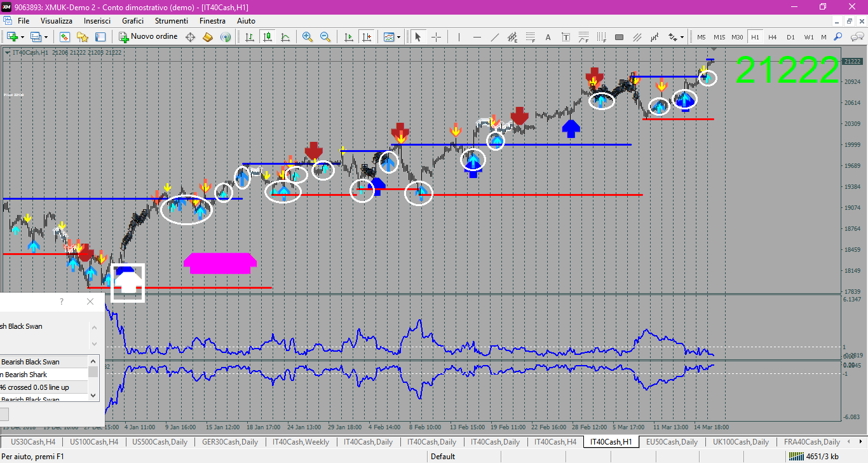Image resolution: width=868 pixels, height=463 pixels.
Task: Switch to D1 timeframe
Action: tap(790, 37)
